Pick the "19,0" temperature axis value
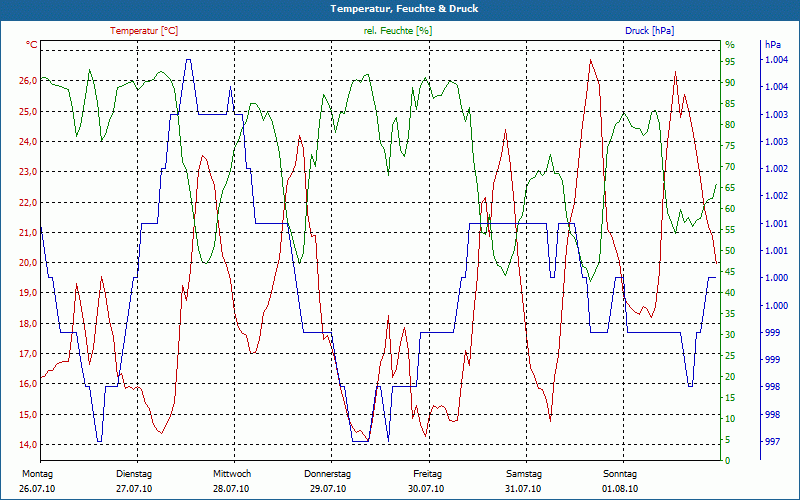Image resolution: width=800 pixels, height=500 pixels. point(28,293)
